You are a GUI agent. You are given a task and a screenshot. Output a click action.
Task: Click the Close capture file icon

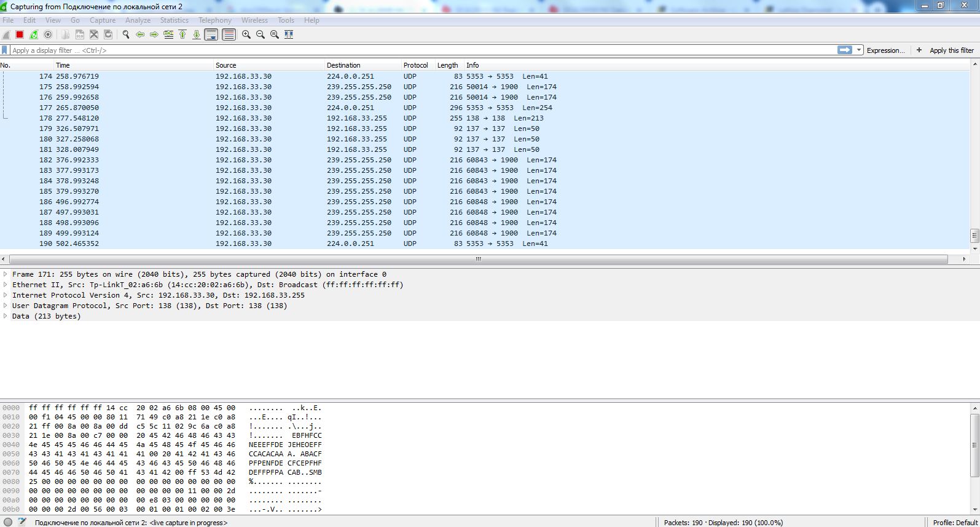click(94, 34)
